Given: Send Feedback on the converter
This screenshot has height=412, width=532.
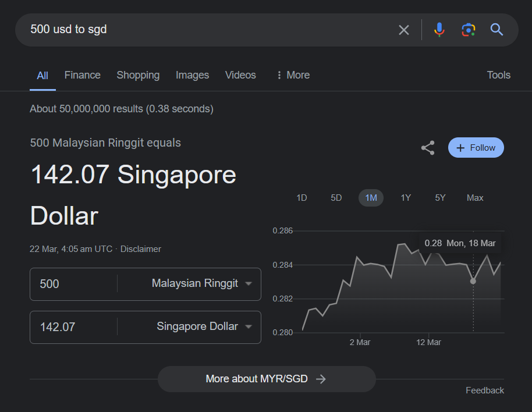Looking at the screenshot, I should (x=484, y=390).
